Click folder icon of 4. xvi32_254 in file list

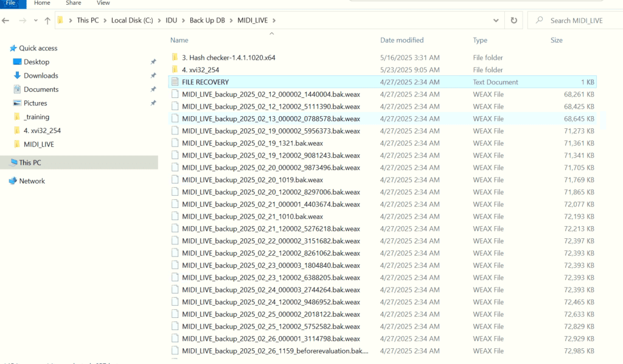175,69
